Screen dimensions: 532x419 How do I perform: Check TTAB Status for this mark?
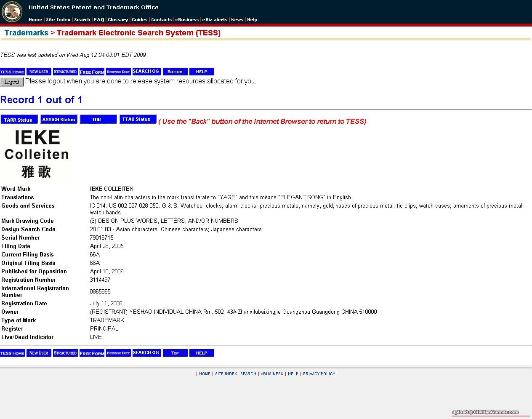pyautogui.click(x=138, y=119)
